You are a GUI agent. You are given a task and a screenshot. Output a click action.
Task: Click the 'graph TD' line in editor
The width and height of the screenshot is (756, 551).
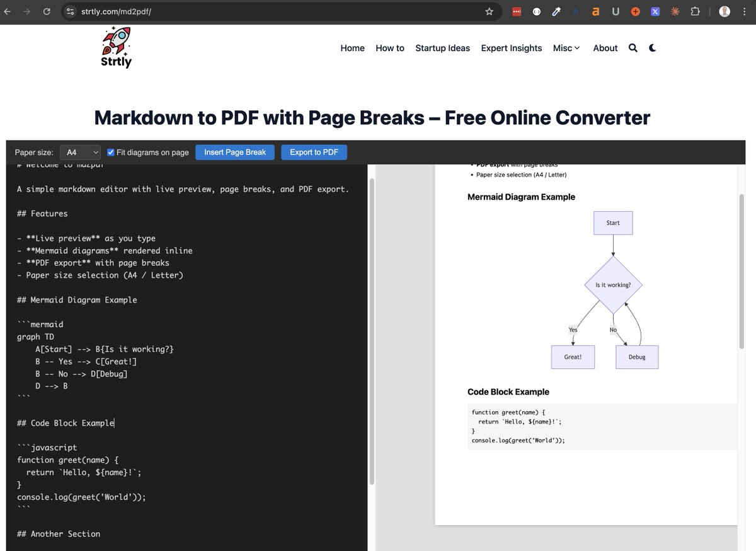(x=35, y=337)
